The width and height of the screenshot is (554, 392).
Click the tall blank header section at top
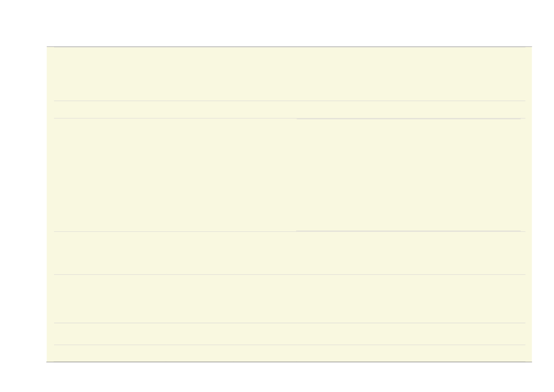click(x=290, y=74)
